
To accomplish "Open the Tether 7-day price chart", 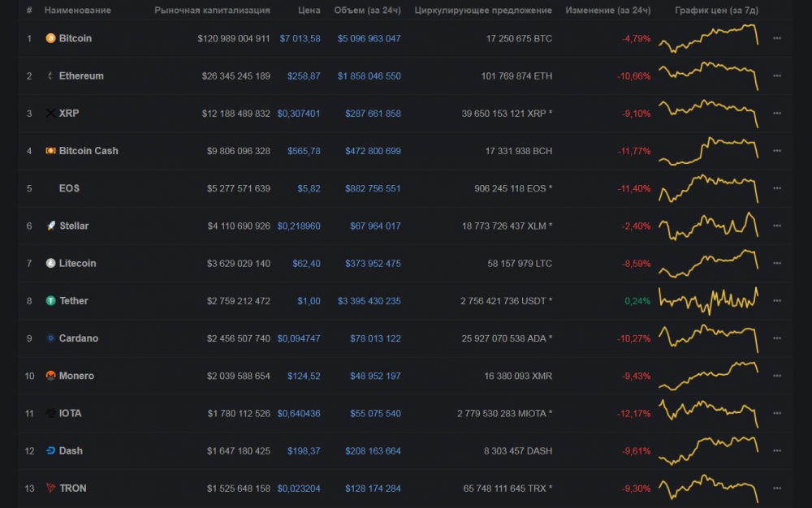I will coord(708,301).
